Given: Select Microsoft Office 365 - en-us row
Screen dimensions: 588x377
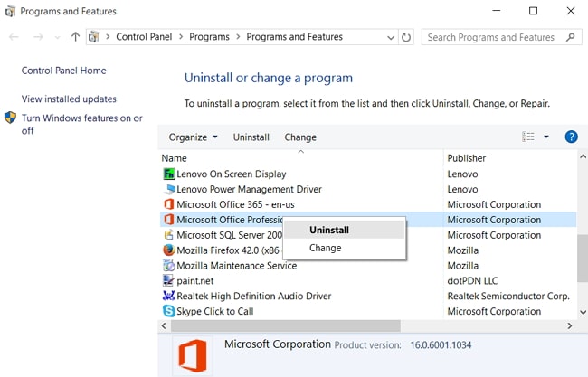Looking at the screenshot, I should (368, 204).
